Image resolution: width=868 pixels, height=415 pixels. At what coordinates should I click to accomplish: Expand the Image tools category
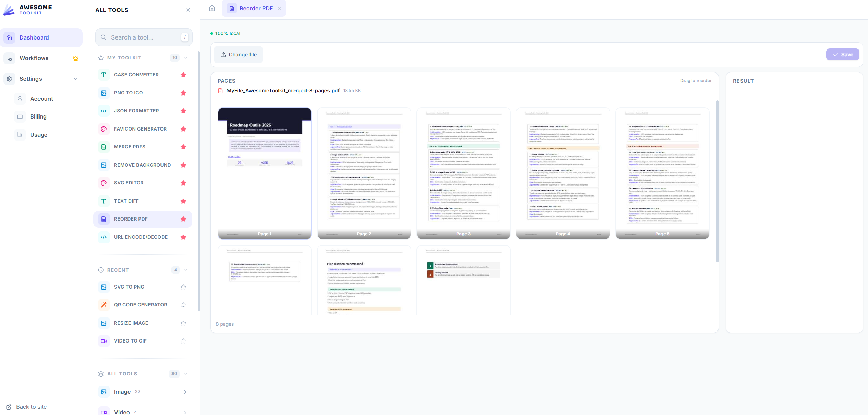185,392
